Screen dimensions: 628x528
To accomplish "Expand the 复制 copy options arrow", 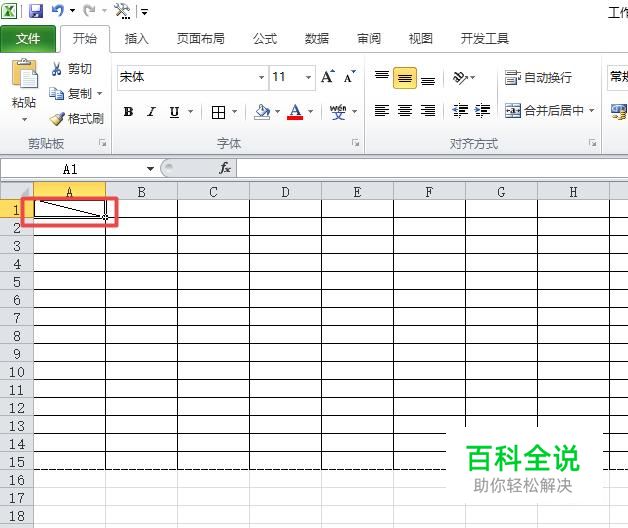I will (100, 94).
